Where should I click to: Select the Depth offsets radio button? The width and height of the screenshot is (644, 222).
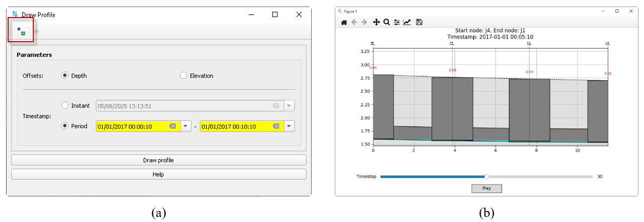[65, 76]
